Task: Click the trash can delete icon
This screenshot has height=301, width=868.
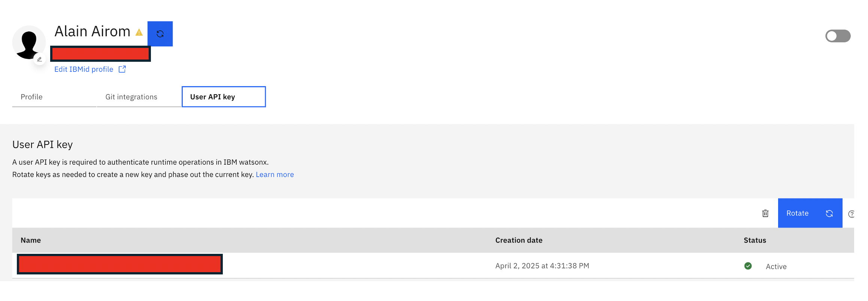Action: [765, 213]
